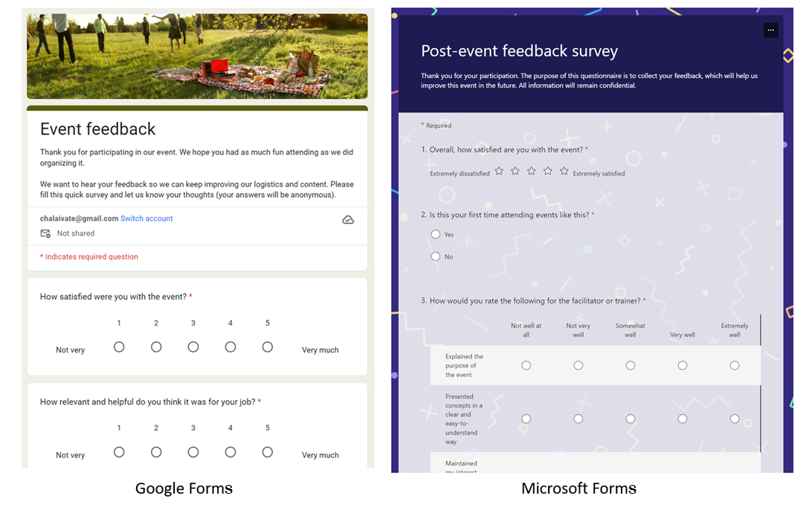
Task: Click the saved-to-Drive cloud icon
Action: coord(348,219)
